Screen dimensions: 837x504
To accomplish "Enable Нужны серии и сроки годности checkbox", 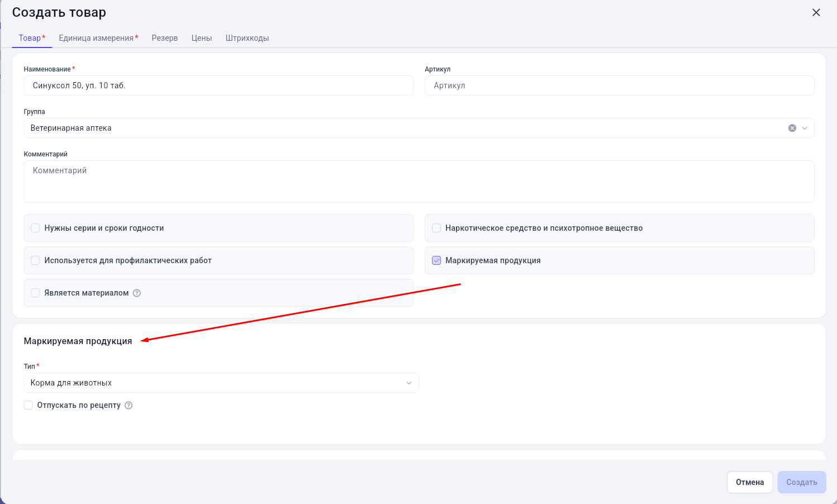I will [x=35, y=228].
